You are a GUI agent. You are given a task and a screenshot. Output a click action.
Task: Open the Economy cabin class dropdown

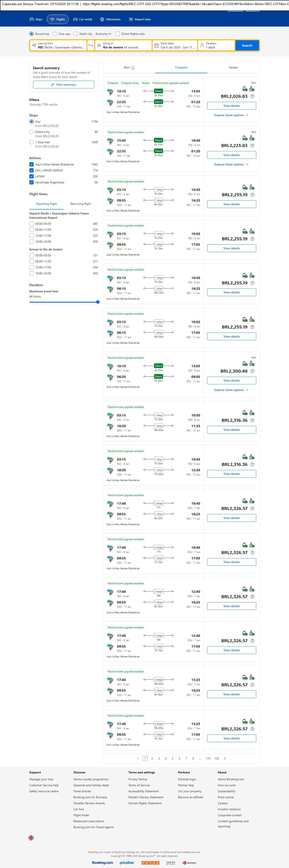click(103, 34)
